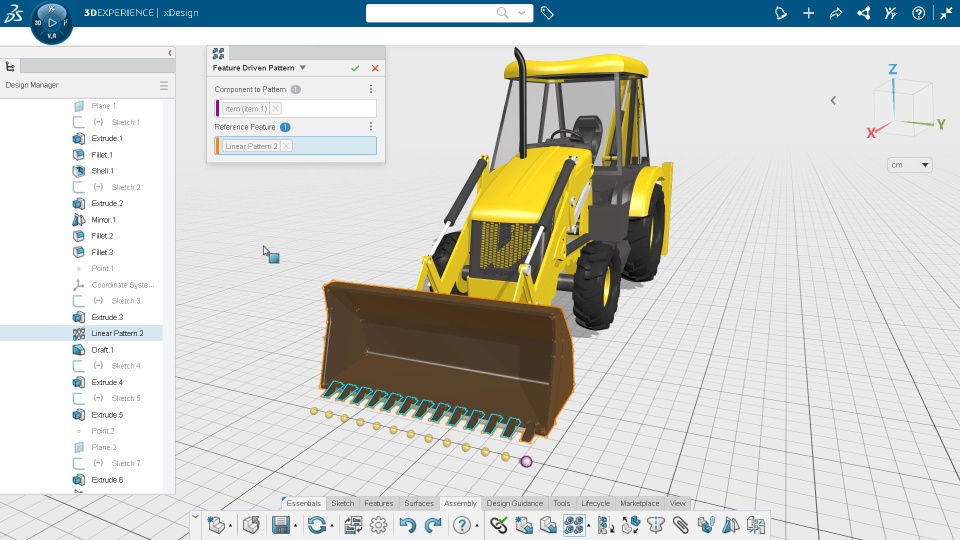Click the undo arrow
Viewport: 960px width, 540px height.
407,525
